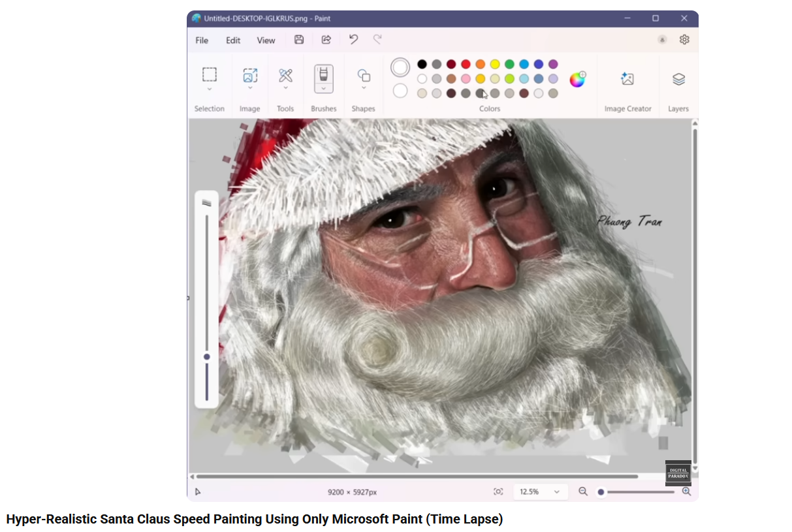Click the Redo arrow

coord(377,40)
